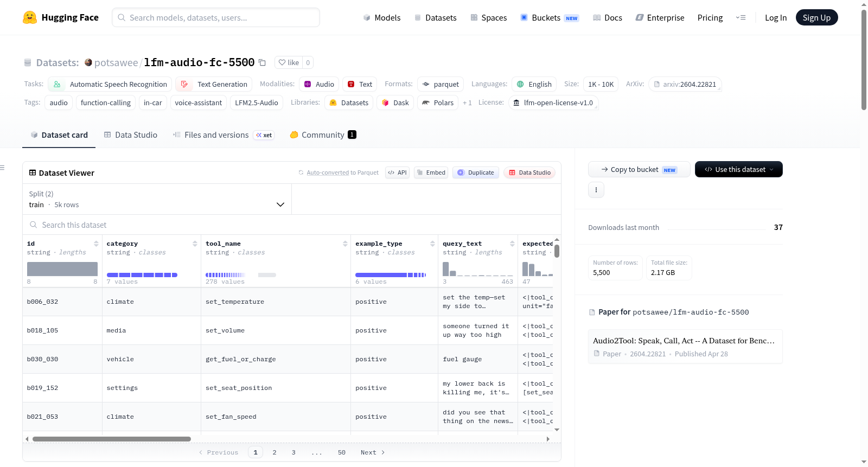Open the Datasets menu item
This screenshot has width=868, height=467.
435,17
